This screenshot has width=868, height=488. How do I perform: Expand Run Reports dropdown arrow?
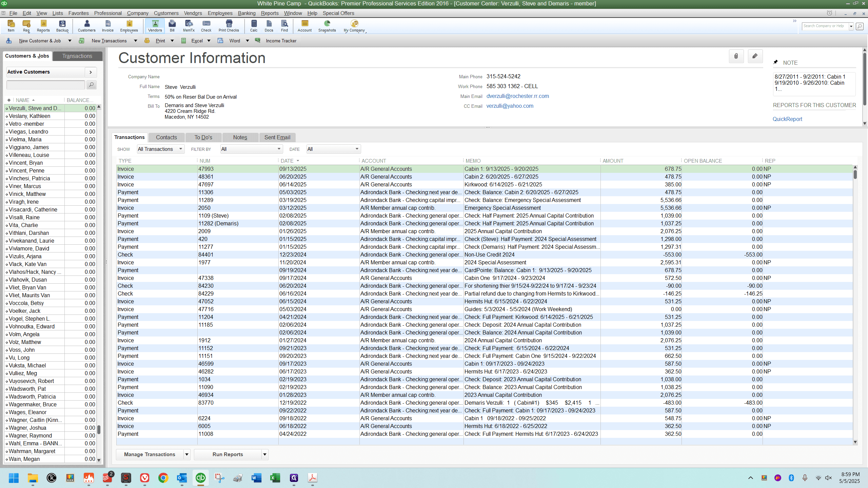[264, 454]
